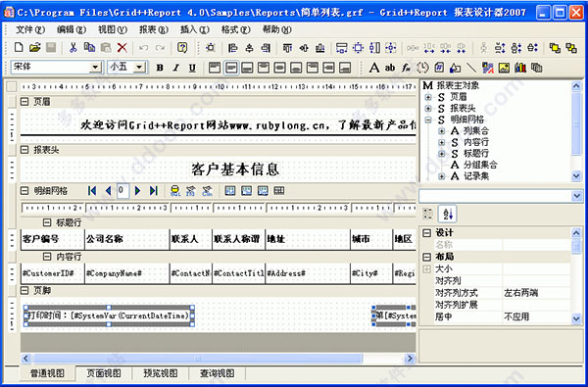
Task: Open help via the question mark icon
Action: [x=182, y=48]
